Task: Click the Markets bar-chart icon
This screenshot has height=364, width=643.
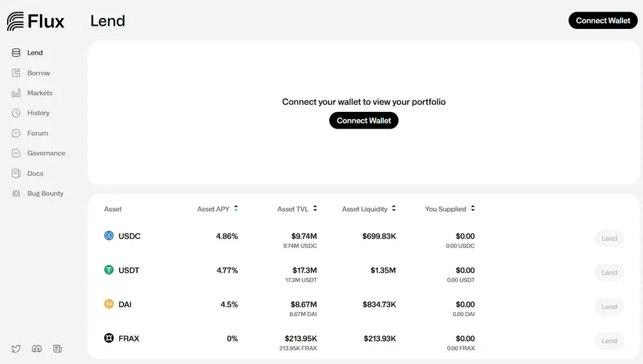Action: coord(16,93)
